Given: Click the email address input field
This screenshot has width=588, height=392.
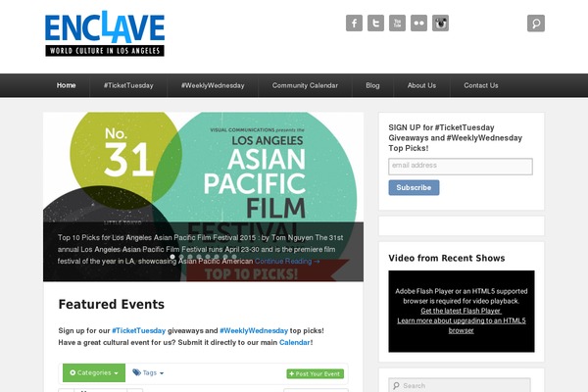Looking at the screenshot, I should point(461,167).
